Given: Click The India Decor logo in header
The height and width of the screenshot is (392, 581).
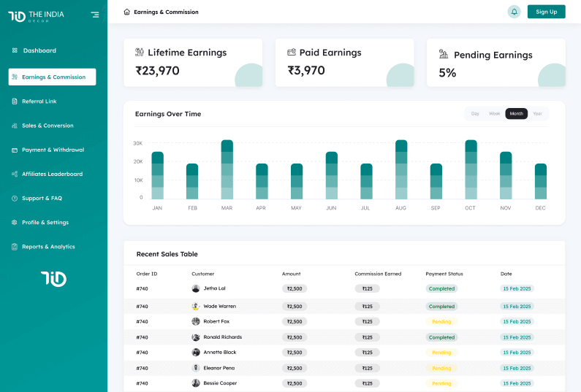Looking at the screenshot, I should point(36,15).
